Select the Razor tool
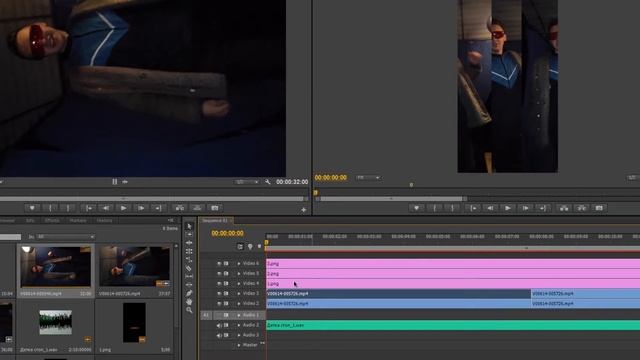 click(x=189, y=268)
